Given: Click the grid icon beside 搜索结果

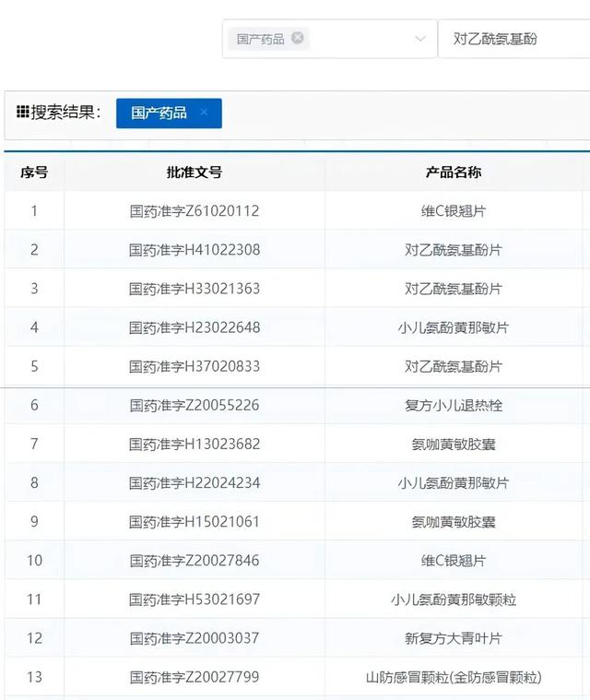Looking at the screenshot, I should click(23, 113).
